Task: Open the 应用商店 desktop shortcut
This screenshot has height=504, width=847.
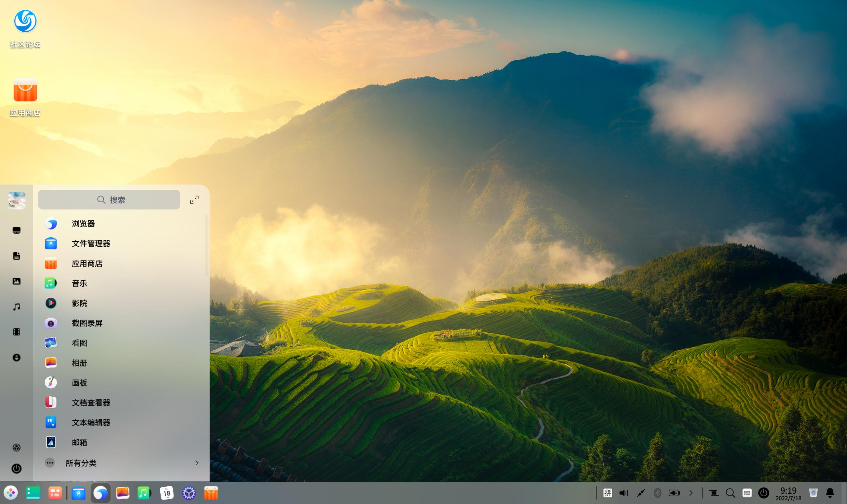Action: 25,89
